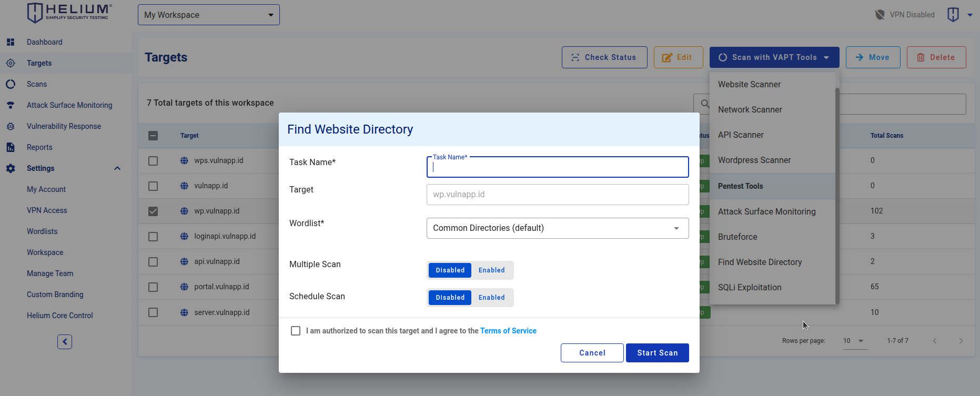
Task: Select the portal.vulnapp.id row checkbox
Action: click(153, 287)
